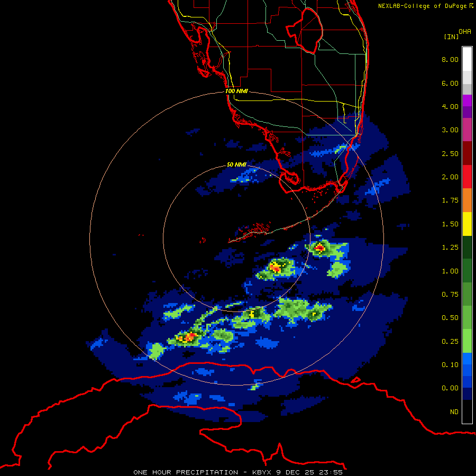Select the 0.50 legend value
Image resolution: width=476 pixels, height=476 pixels.
[450, 318]
